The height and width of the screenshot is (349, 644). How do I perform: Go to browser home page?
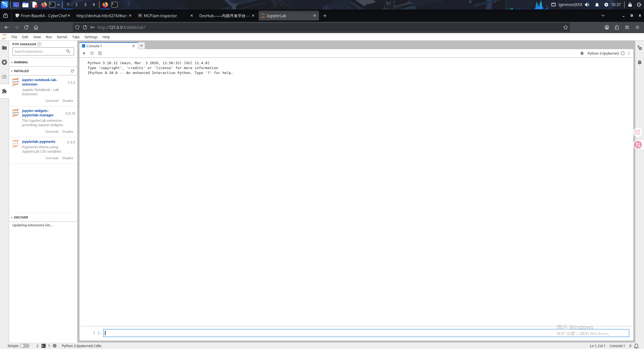[36, 27]
